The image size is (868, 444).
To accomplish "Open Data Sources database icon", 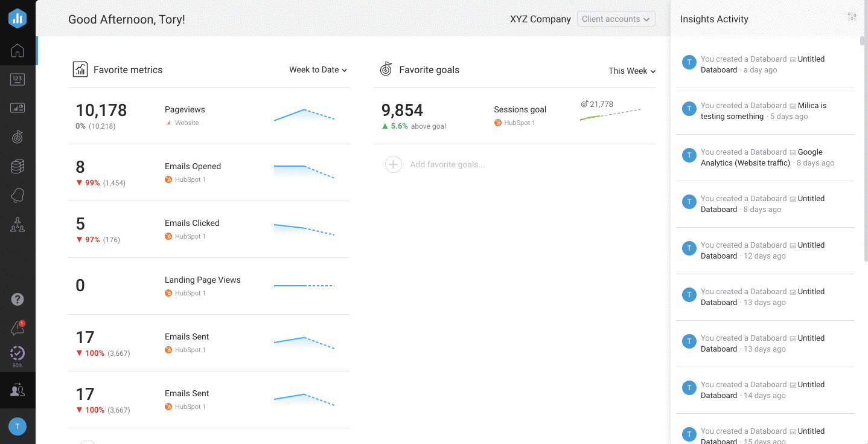I will coord(18,167).
